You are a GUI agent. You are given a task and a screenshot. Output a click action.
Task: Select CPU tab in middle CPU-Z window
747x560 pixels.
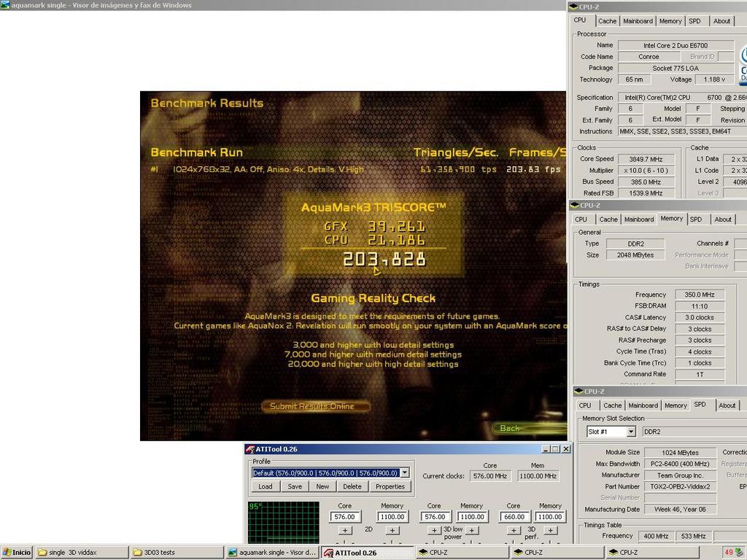[581, 219]
